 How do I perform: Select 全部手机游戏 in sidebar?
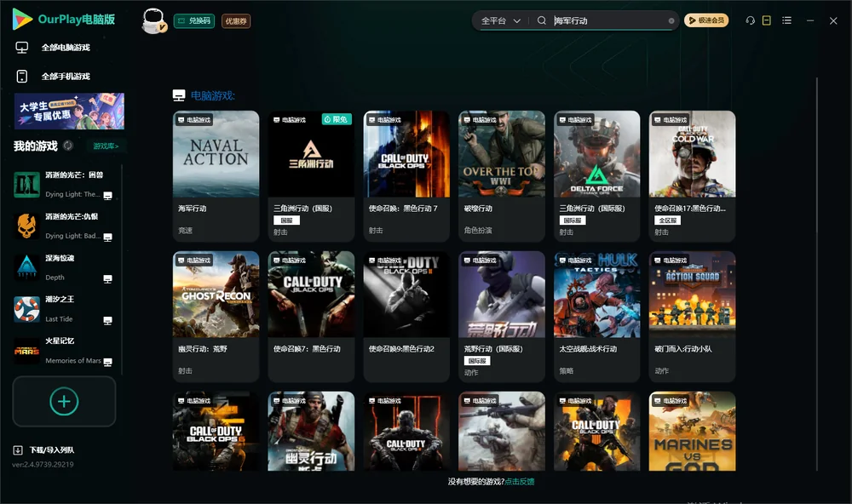pos(66,76)
